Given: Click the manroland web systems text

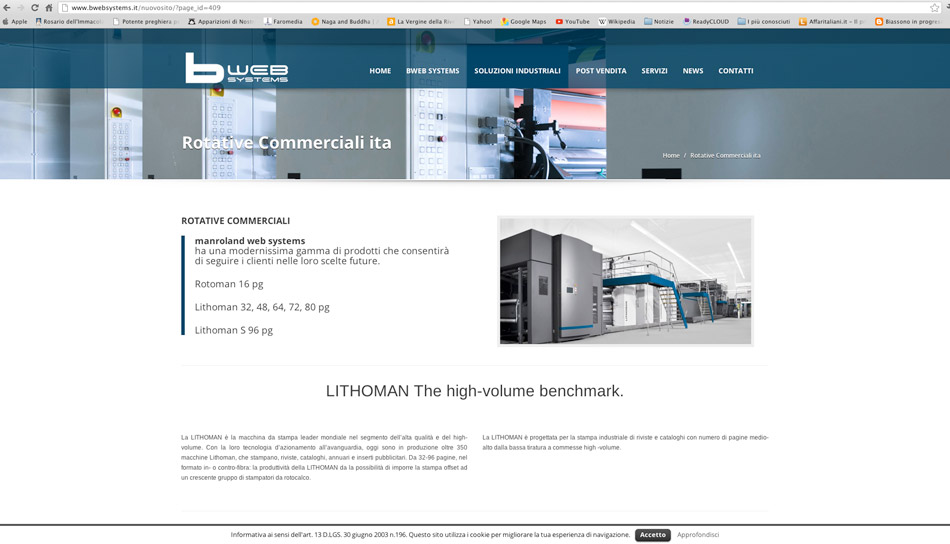Looking at the screenshot, I should (250, 240).
